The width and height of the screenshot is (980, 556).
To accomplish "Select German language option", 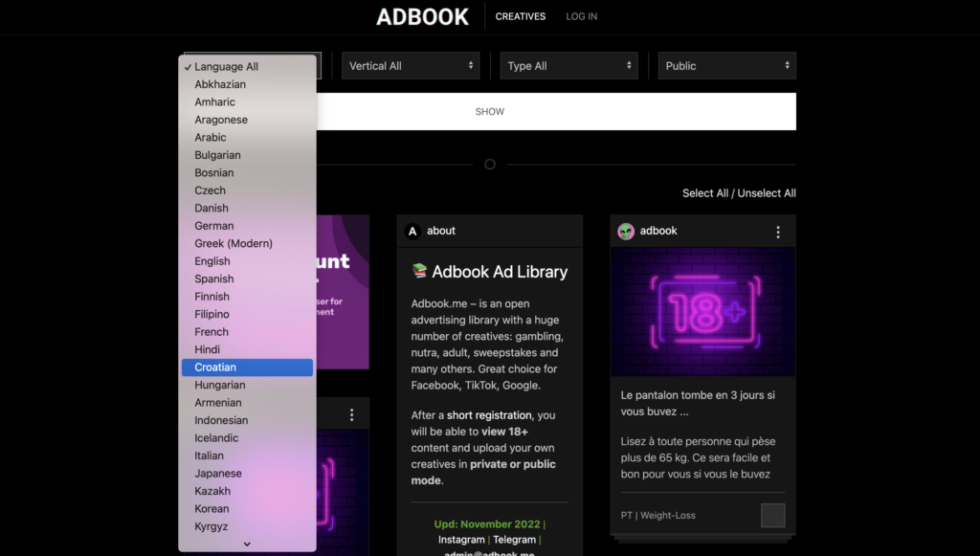I will (x=248, y=226).
